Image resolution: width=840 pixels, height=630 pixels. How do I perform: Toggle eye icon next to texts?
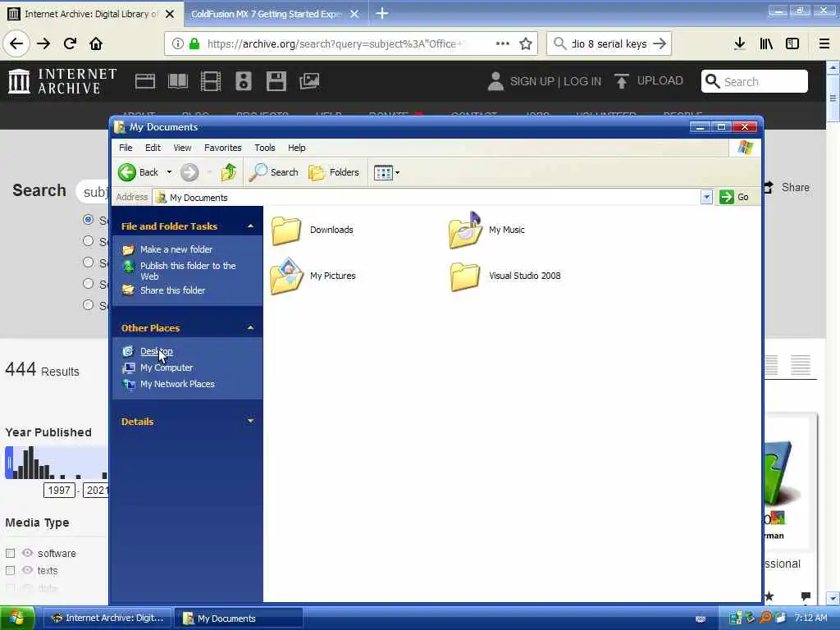pos(27,570)
